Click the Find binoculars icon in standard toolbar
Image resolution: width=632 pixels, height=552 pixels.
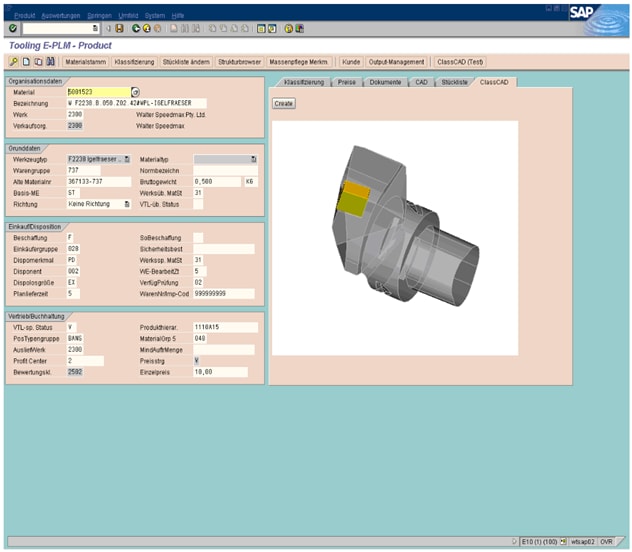click(185, 28)
